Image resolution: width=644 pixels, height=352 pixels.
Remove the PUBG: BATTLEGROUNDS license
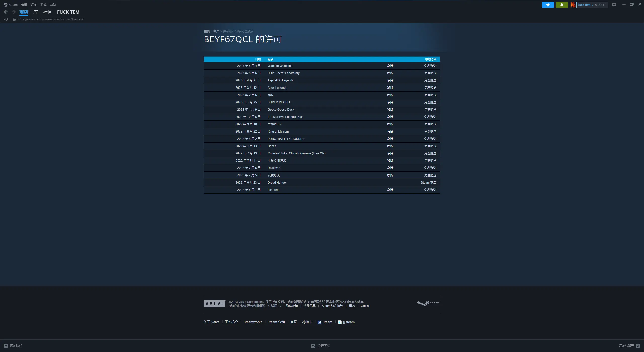pos(390,139)
